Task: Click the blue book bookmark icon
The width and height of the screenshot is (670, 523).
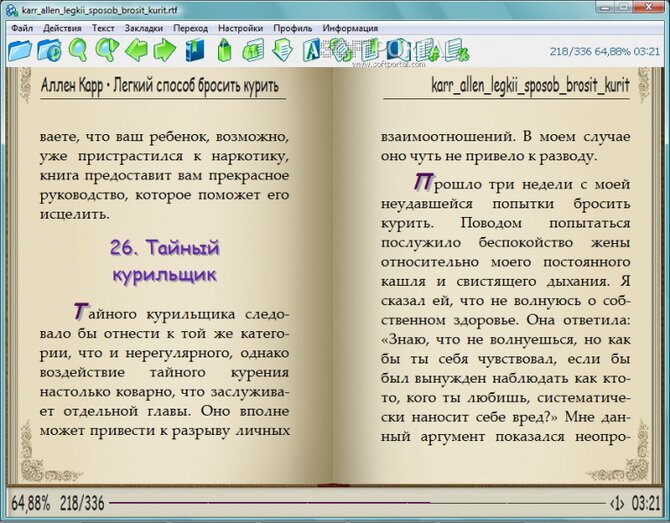Action: pos(195,50)
